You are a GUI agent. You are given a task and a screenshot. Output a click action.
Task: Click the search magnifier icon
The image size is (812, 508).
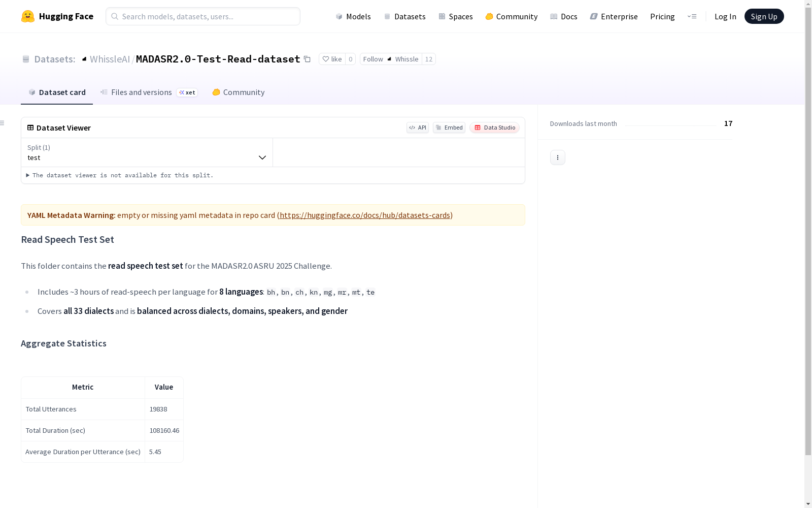(115, 16)
